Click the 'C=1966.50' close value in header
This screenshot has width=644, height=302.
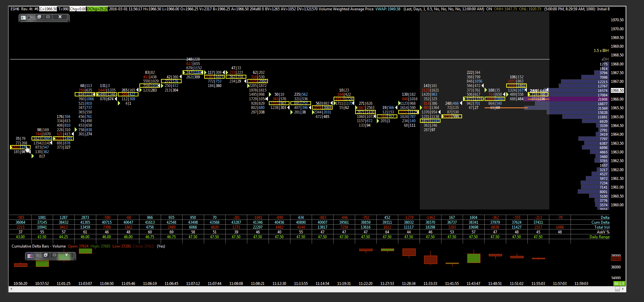coord(48,9)
